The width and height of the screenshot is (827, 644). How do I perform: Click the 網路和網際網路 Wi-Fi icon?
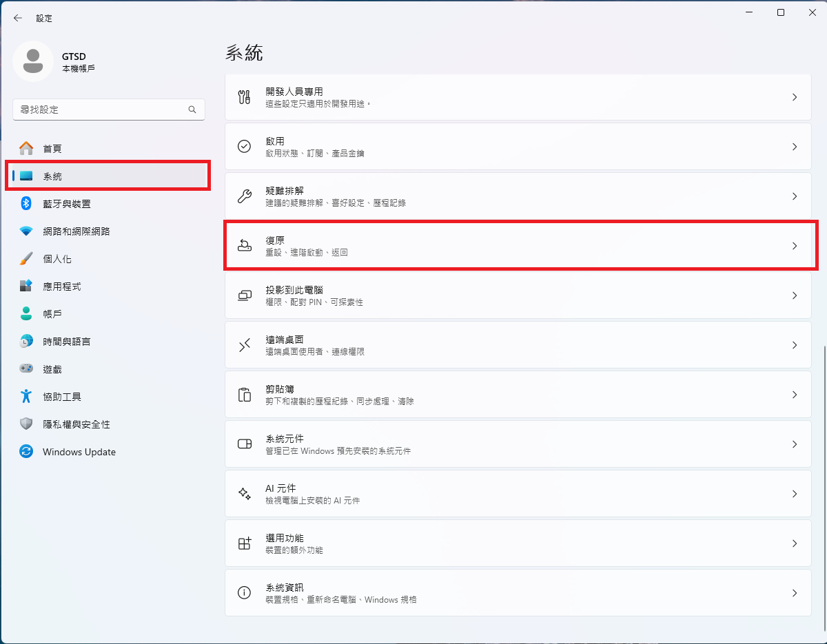[26, 231]
